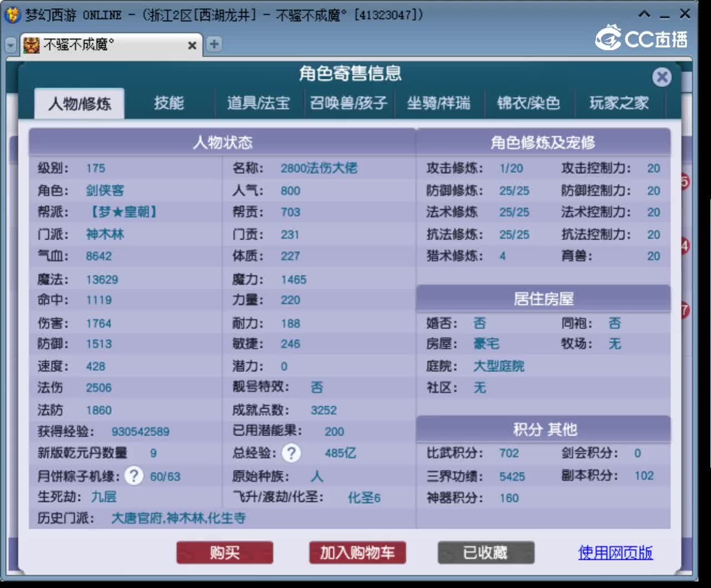Image resolution: width=711 pixels, height=588 pixels.
Task: Click the 历史门派 value 大唐官府,神木林,化生寺
Action: pos(178,518)
